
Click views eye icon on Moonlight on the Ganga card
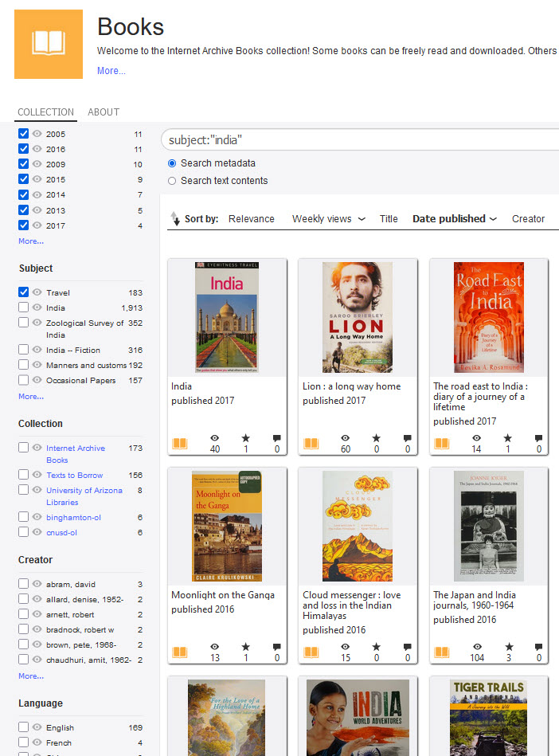(215, 647)
